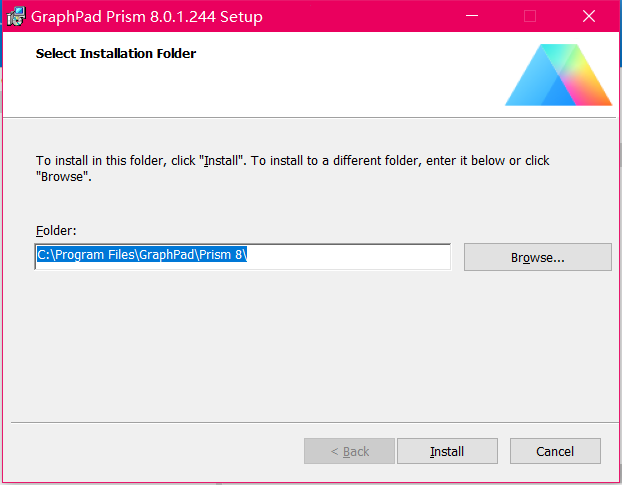Click the GraphPad Prism 8.0.1.244 Setup title

[x=147, y=17]
